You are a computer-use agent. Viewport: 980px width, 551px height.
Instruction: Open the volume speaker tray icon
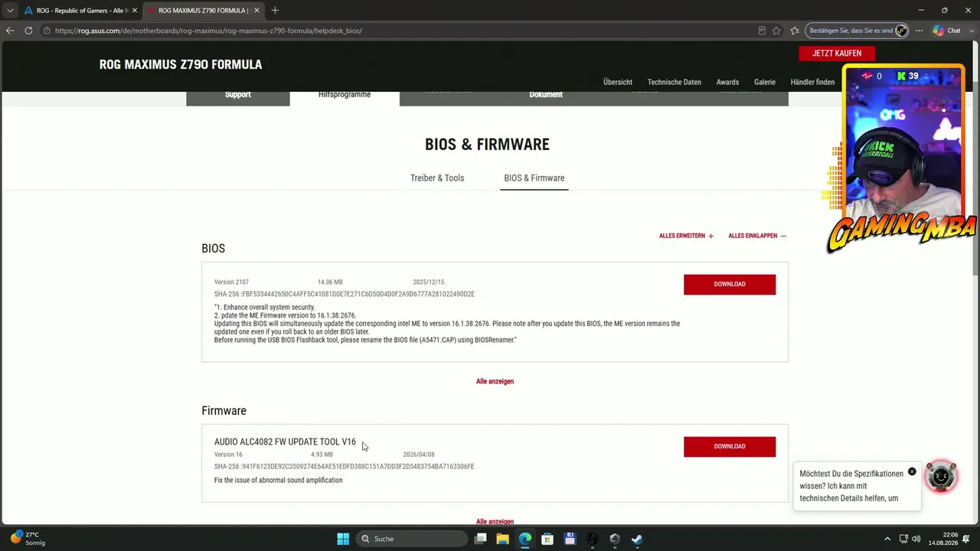[916, 539]
